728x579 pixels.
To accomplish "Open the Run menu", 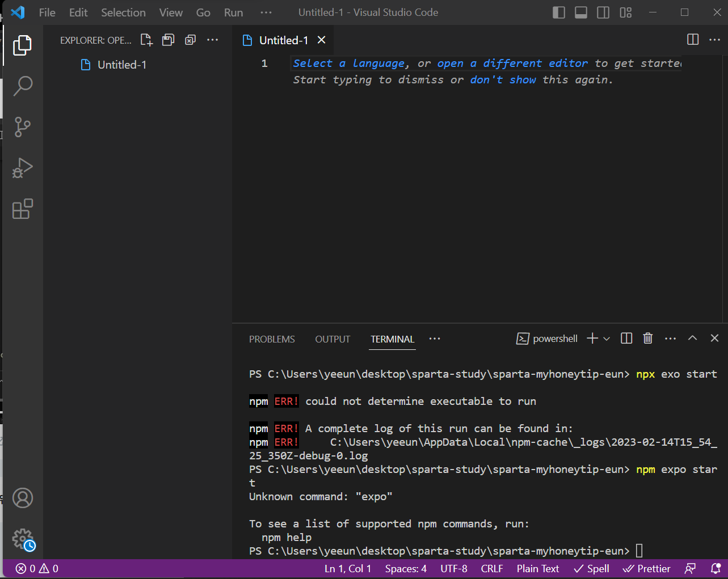I will [233, 12].
